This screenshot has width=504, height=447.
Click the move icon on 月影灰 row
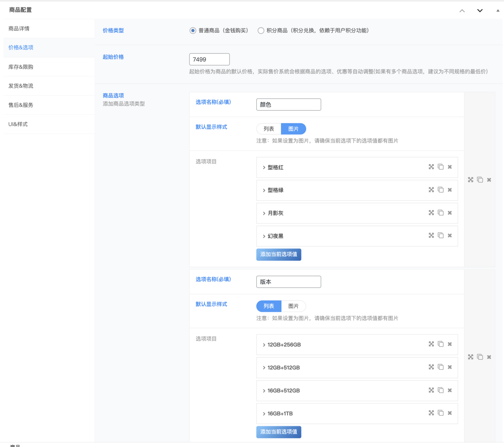(x=431, y=213)
